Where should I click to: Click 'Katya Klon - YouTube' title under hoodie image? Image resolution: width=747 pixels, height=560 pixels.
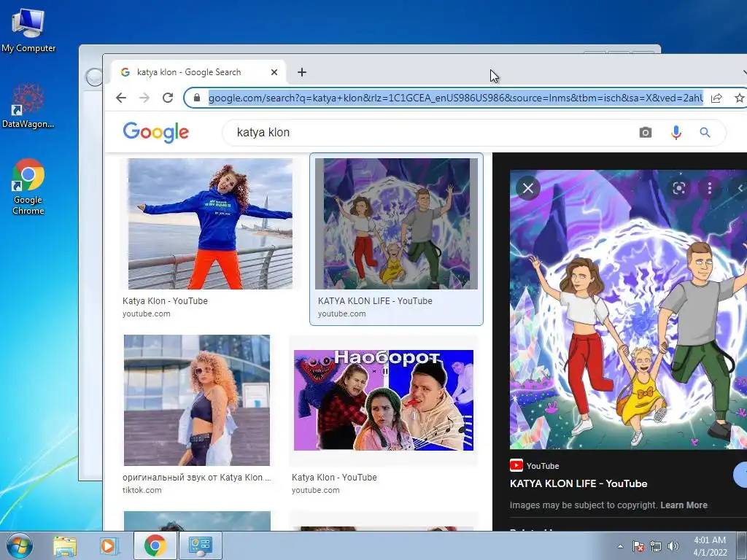point(165,301)
